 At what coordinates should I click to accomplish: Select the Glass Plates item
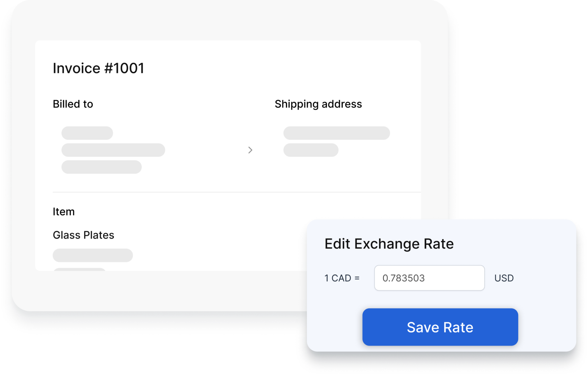(84, 235)
